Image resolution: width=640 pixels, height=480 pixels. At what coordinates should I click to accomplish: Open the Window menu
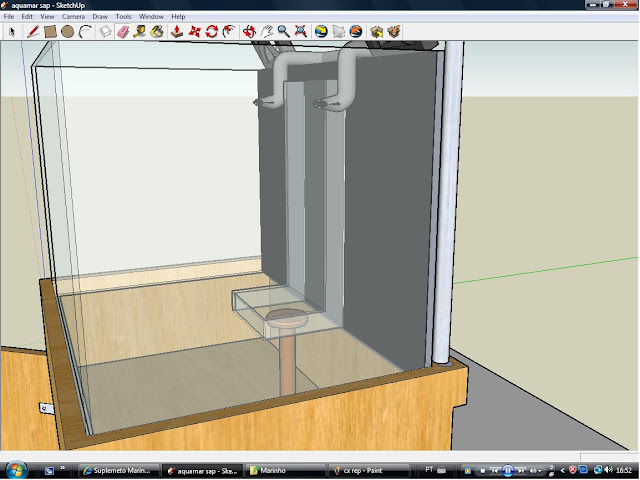(151, 17)
